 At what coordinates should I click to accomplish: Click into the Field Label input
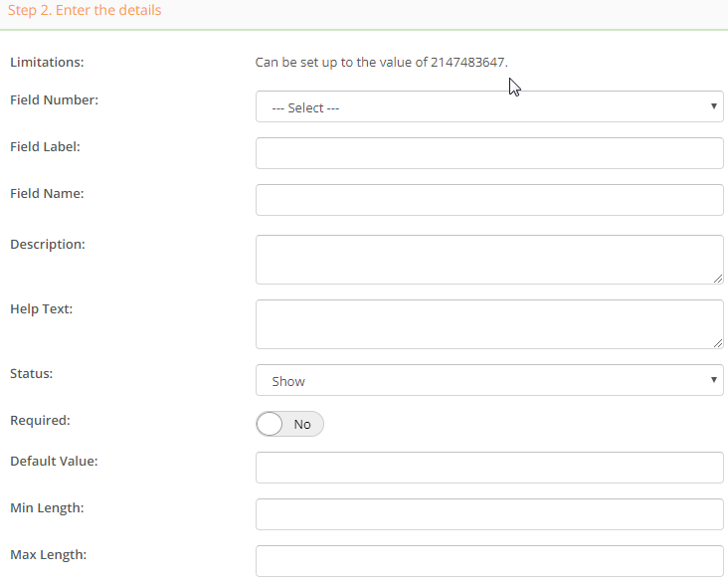(488, 153)
